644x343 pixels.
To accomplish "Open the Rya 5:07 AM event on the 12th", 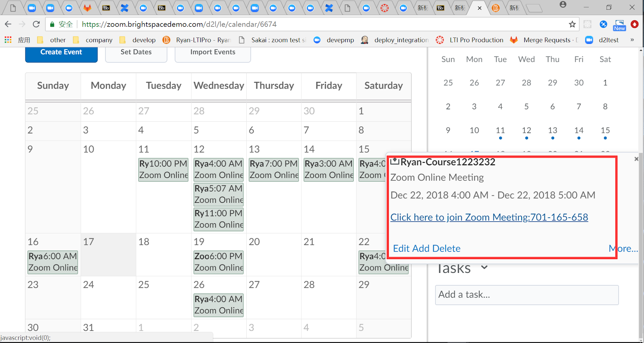I will [x=219, y=194].
